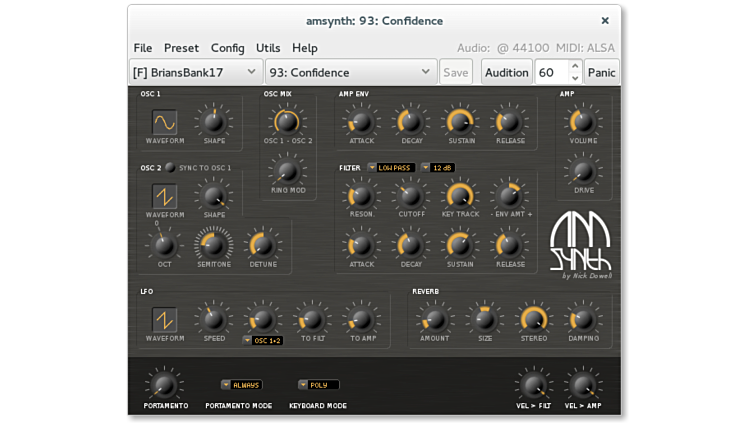Click the Amp Env Decay knob
This screenshot has width=752, height=423.
(x=411, y=122)
